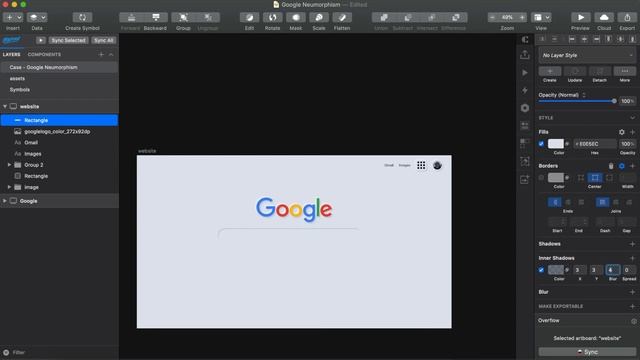Expand the Group 2 layer
Viewport: 640px width, 360px height.
(x=9, y=165)
